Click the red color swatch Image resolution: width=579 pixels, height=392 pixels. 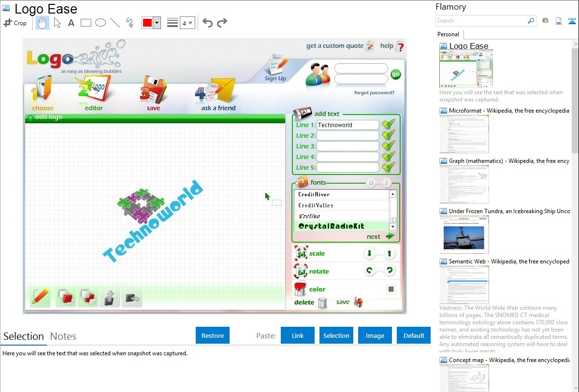(x=147, y=23)
